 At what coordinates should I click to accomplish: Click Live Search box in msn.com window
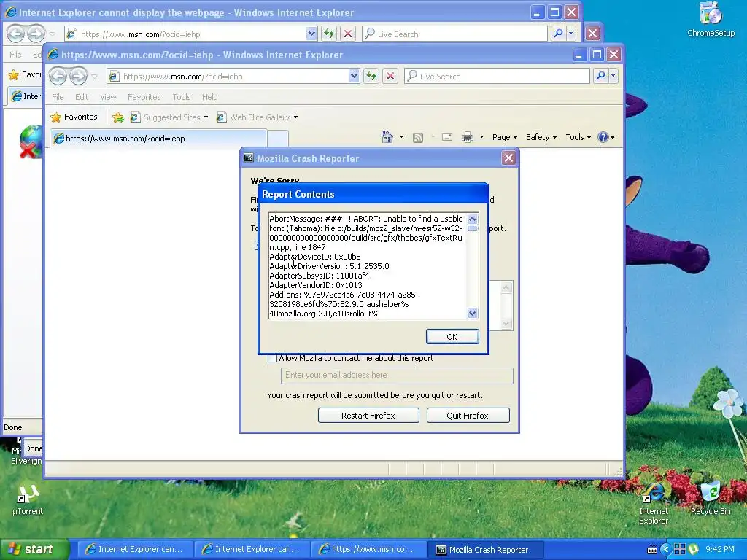(497, 76)
